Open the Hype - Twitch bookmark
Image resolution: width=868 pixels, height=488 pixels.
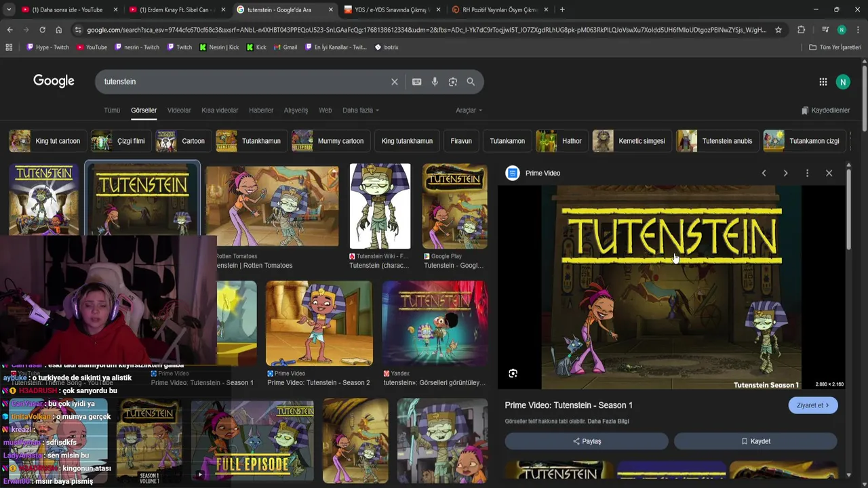47,47
